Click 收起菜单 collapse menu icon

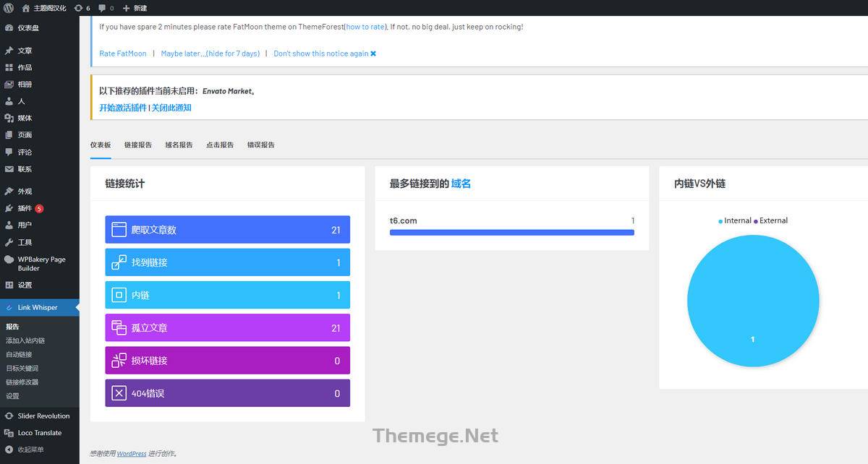tap(9, 450)
